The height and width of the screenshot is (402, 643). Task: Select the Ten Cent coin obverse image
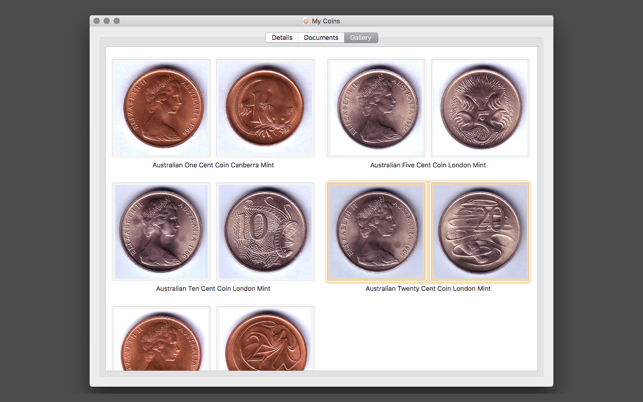162,232
